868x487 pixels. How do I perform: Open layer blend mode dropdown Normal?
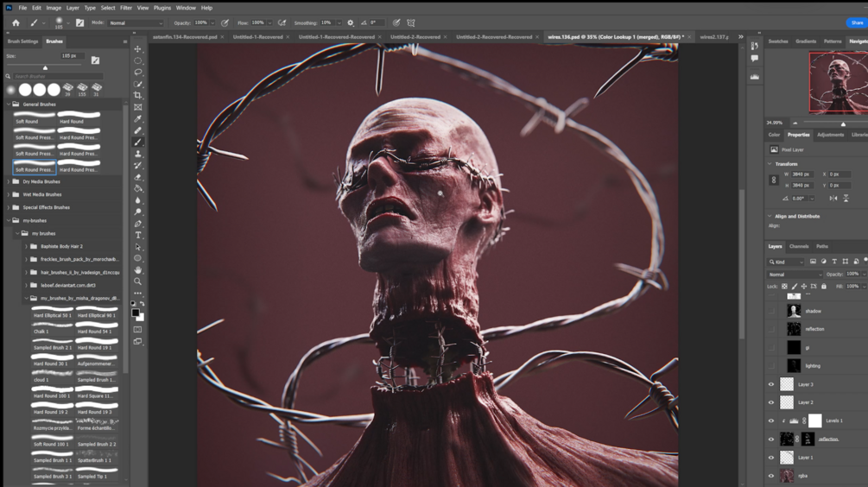click(795, 274)
